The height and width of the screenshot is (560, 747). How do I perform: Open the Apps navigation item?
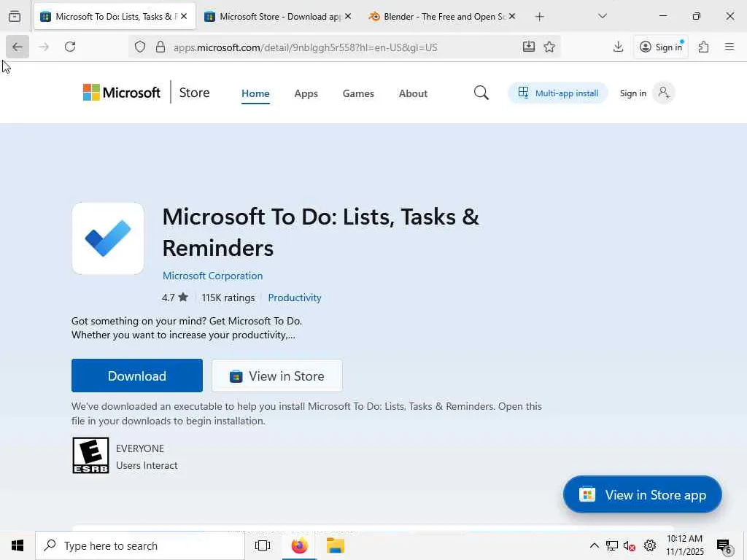point(306,93)
